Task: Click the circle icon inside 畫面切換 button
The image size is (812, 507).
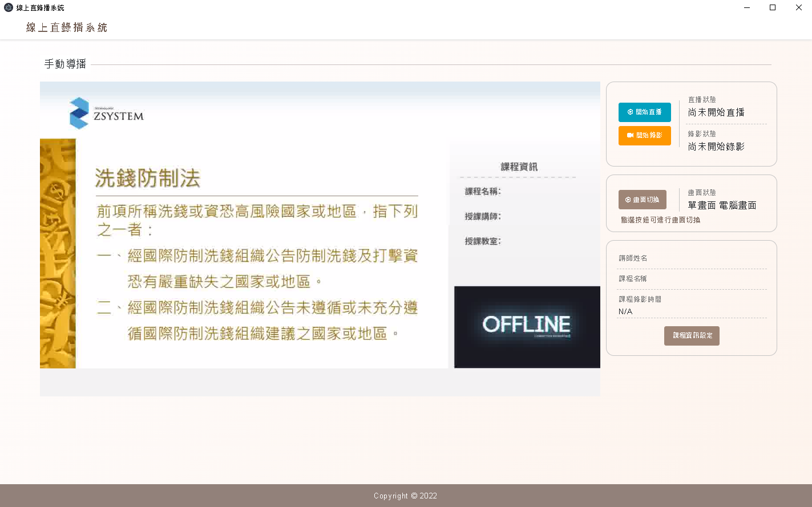Action: tap(628, 200)
